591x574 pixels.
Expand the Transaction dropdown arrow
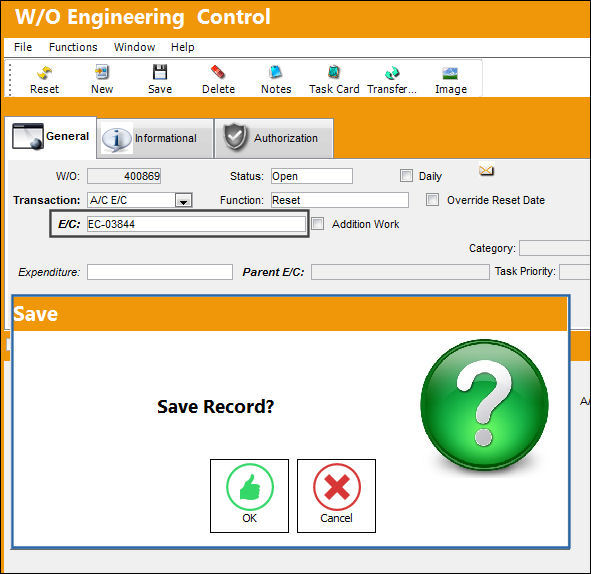click(184, 200)
